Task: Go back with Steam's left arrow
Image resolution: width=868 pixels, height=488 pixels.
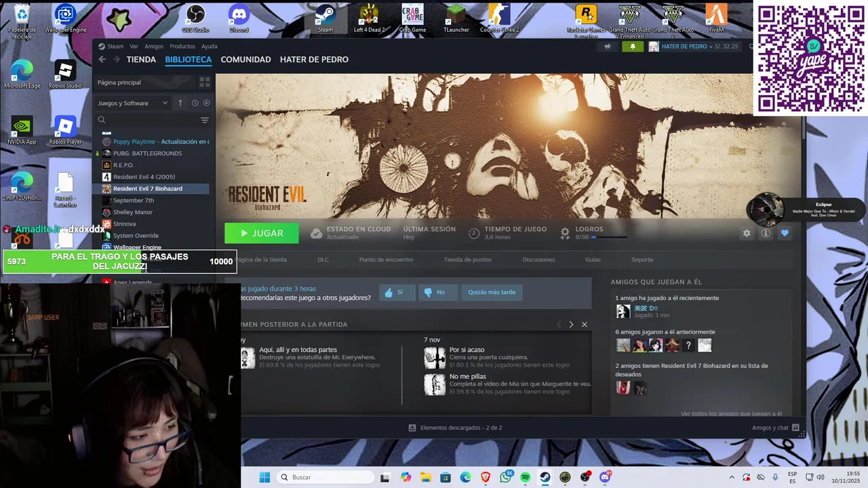Action: (102, 60)
